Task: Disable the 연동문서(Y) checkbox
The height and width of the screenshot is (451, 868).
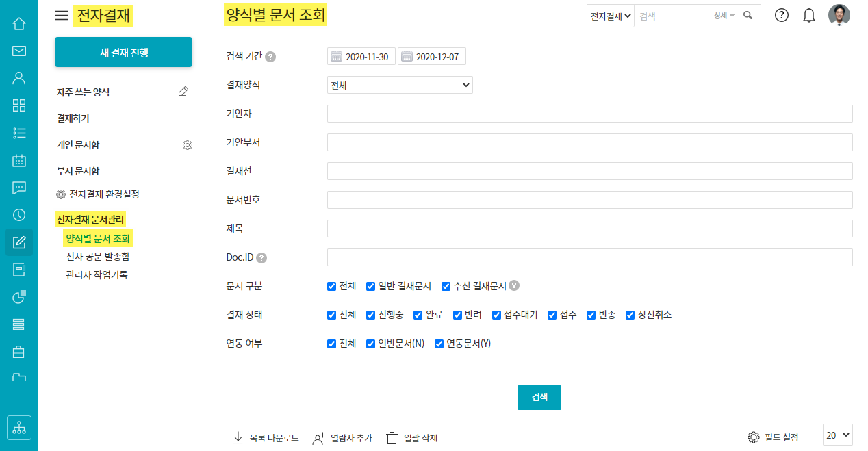Action: (439, 344)
